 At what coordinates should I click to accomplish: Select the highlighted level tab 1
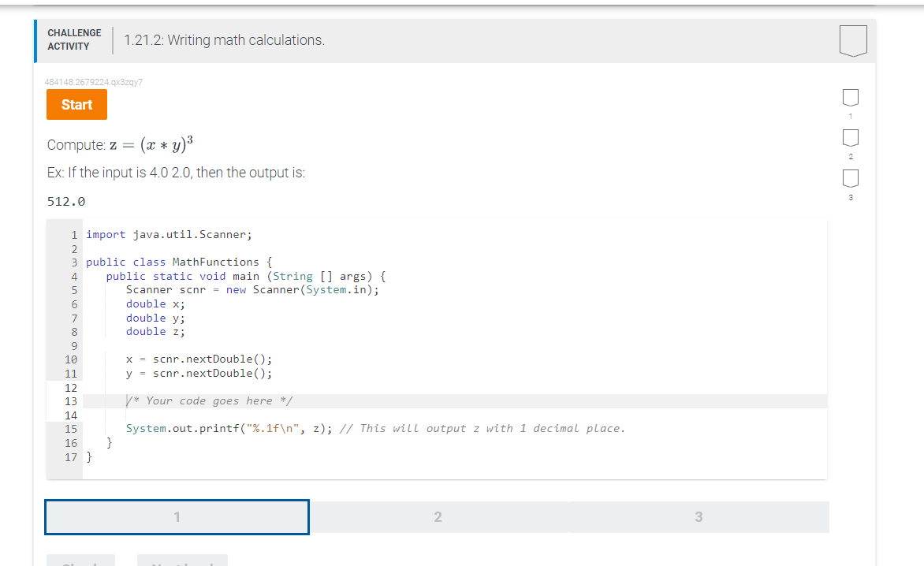click(177, 516)
